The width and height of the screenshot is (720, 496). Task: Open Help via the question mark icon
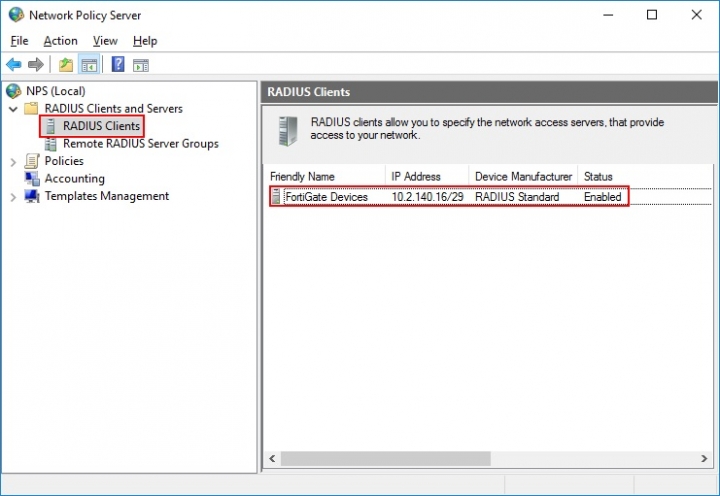click(118, 64)
